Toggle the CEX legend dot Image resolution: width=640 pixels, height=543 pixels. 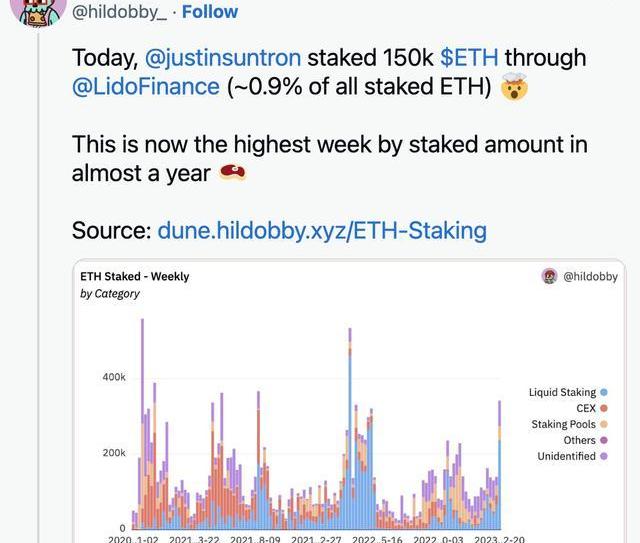pos(604,409)
